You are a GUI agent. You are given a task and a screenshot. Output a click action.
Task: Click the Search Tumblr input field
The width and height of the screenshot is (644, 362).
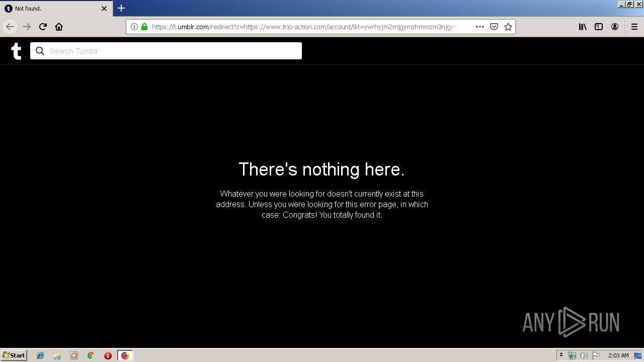point(166,51)
